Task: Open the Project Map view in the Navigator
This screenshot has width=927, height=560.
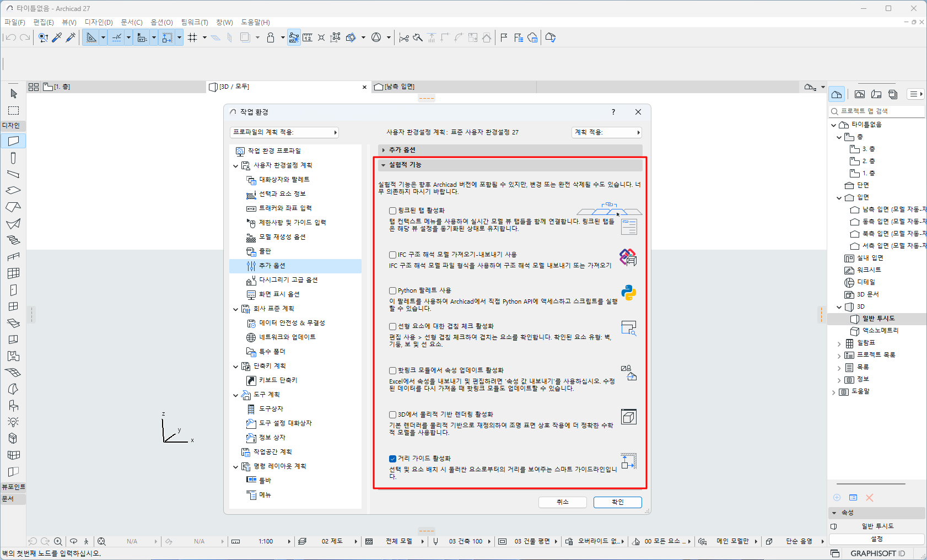Action: (x=837, y=94)
